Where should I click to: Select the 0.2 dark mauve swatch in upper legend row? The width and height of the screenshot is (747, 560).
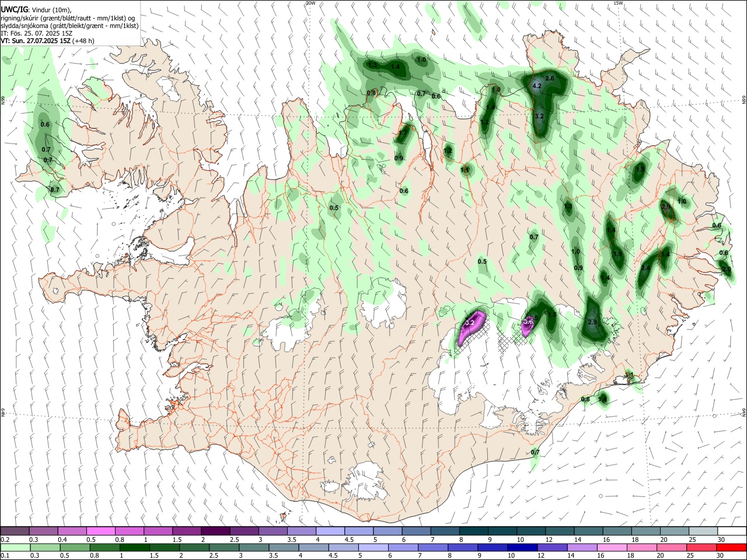coord(15,531)
